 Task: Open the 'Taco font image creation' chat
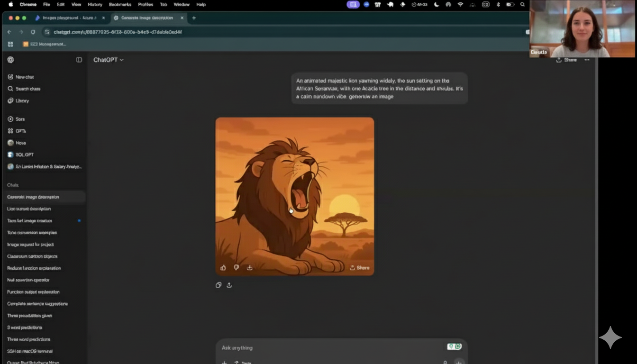[29, 220]
